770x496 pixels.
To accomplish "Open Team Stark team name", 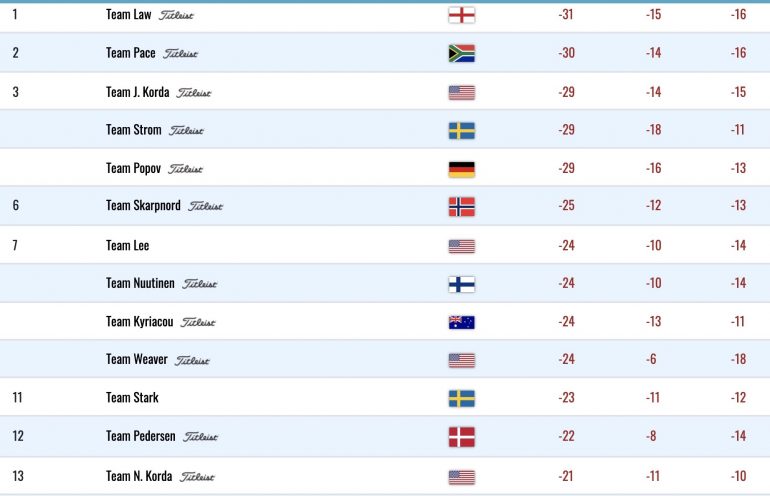I will [x=132, y=397].
